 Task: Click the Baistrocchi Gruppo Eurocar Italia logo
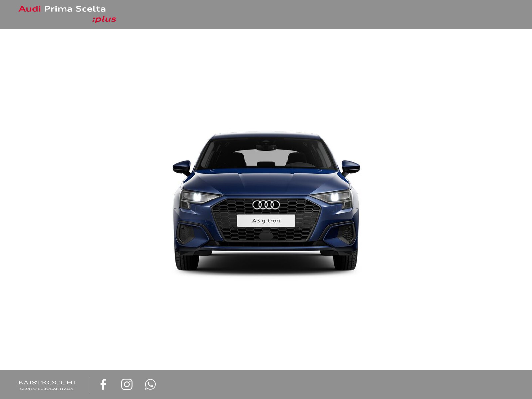[x=47, y=385]
